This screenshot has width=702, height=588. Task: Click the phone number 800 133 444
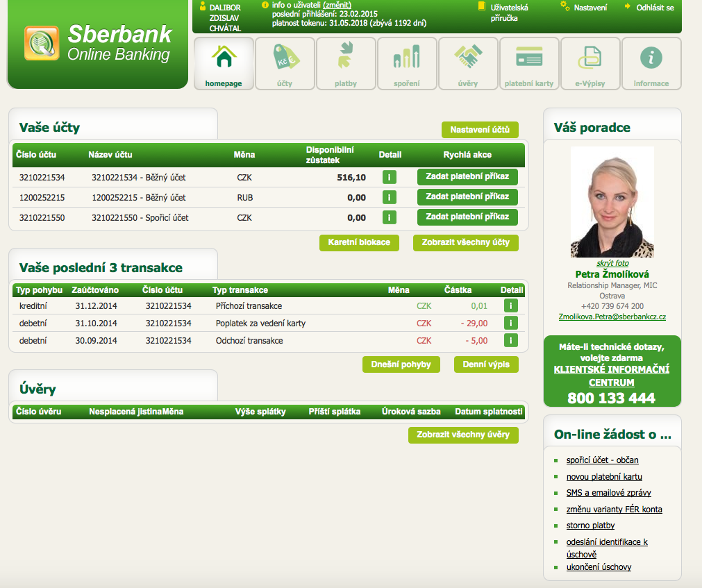click(x=612, y=398)
